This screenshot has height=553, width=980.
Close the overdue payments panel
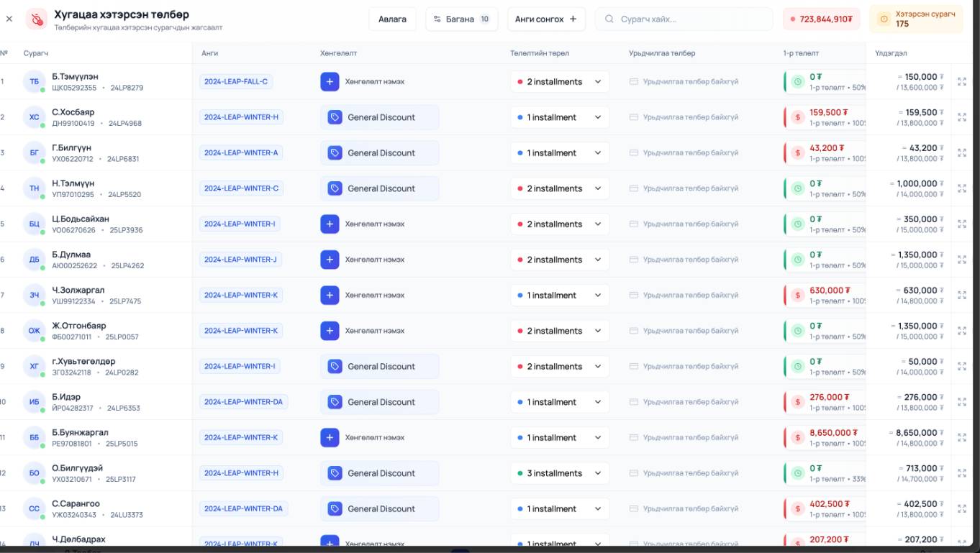pos(9,19)
